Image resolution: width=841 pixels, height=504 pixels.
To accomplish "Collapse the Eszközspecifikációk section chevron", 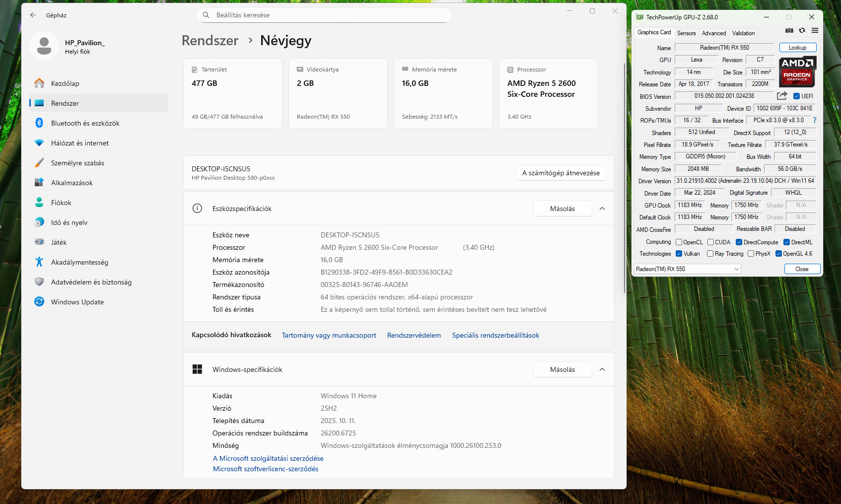I will click(x=602, y=209).
